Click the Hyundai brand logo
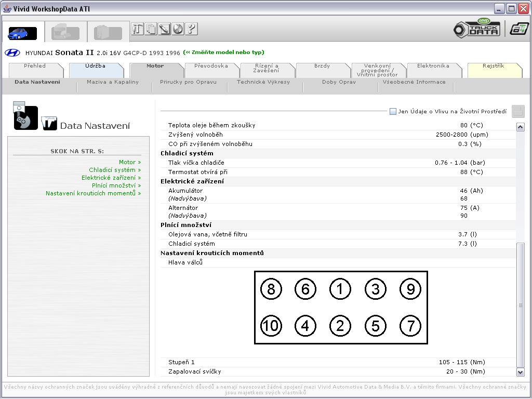Image resolution: width=532 pixels, height=399 pixels. pyautogui.click(x=12, y=53)
